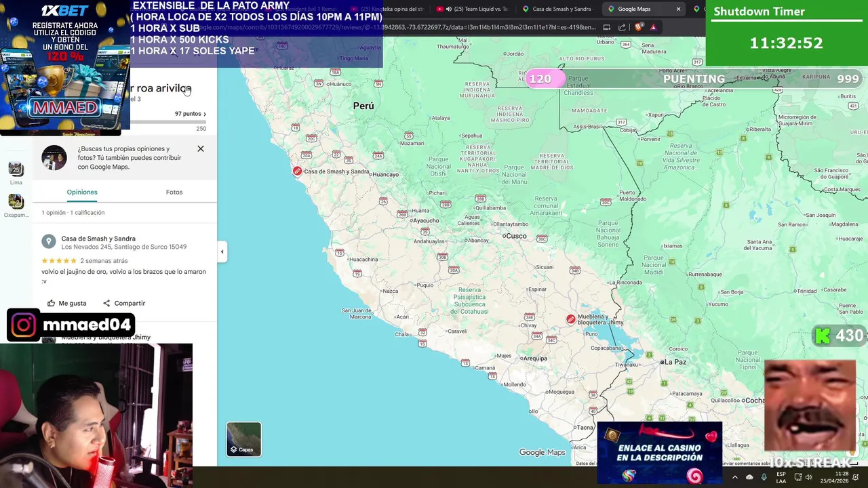Click the Brave shields lion icon
Screen dimensions: 868x488
[x=639, y=27]
